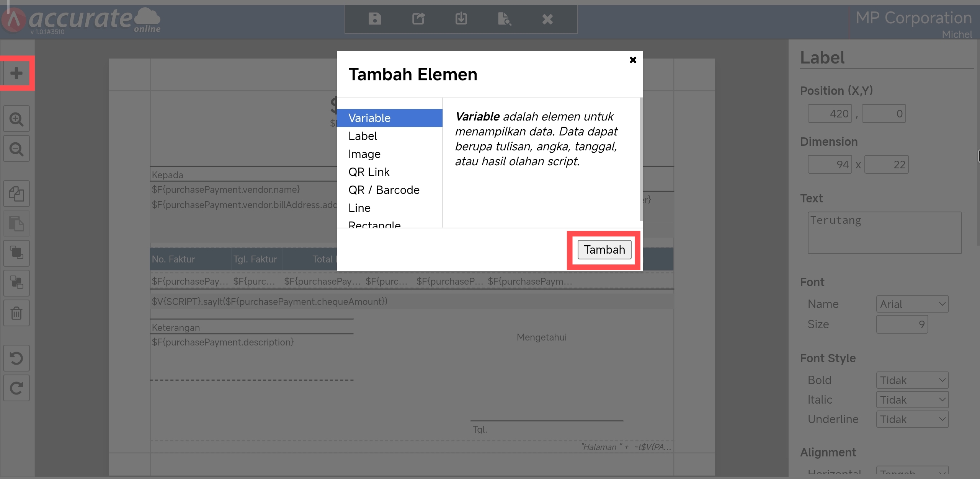
Task: Expand the Bold dropdown
Action: 912,380
